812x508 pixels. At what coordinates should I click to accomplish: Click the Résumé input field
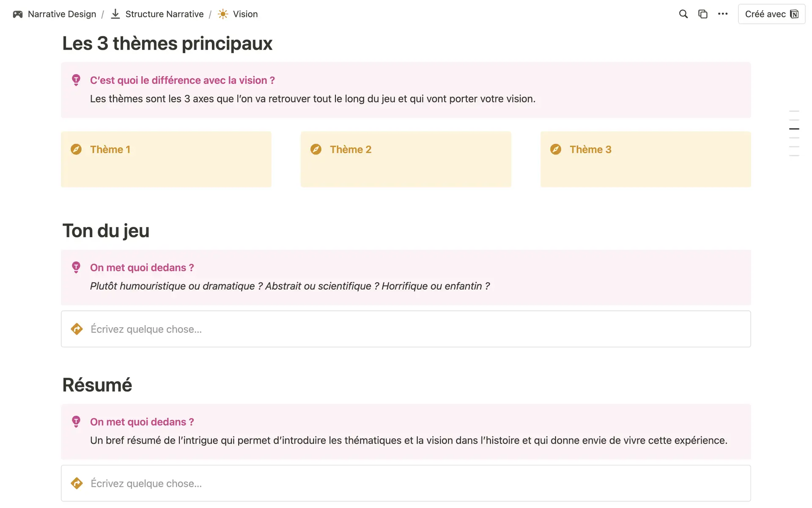pos(406,483)
